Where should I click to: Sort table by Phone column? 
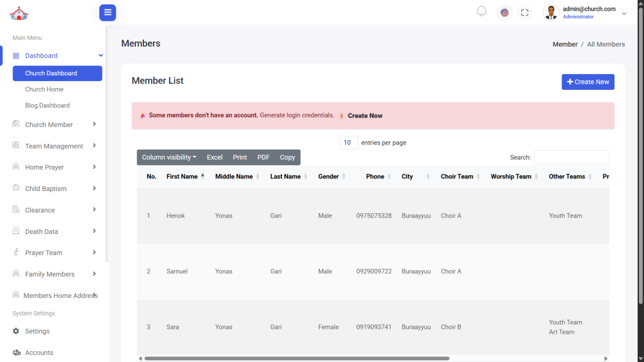(375, 177)
